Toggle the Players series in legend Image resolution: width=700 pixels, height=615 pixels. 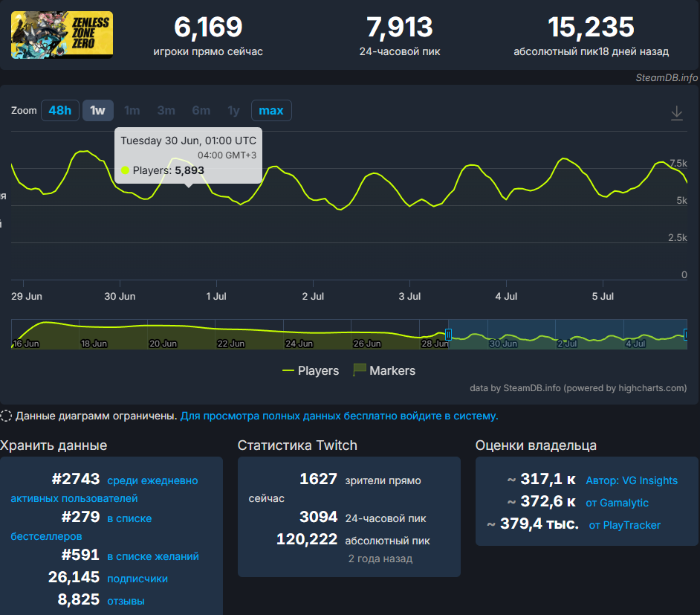(x=311, y=370)
